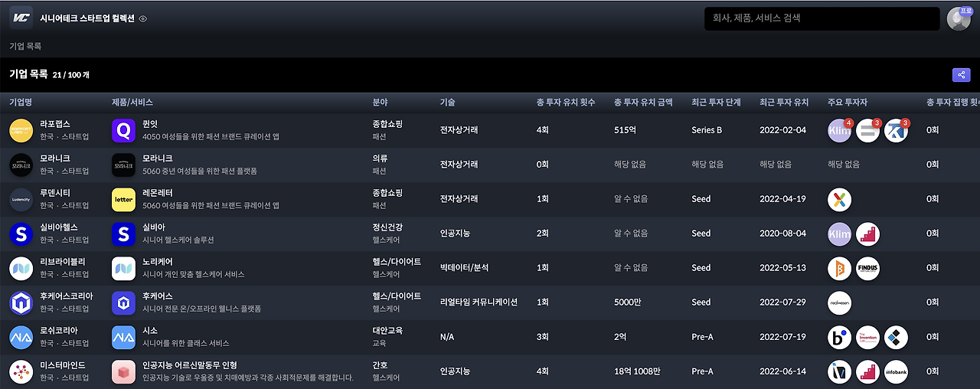This screenshot has height=389, width=980.
Task: Open third investor logo in 라포랩스 row
Action: [897, 131]
